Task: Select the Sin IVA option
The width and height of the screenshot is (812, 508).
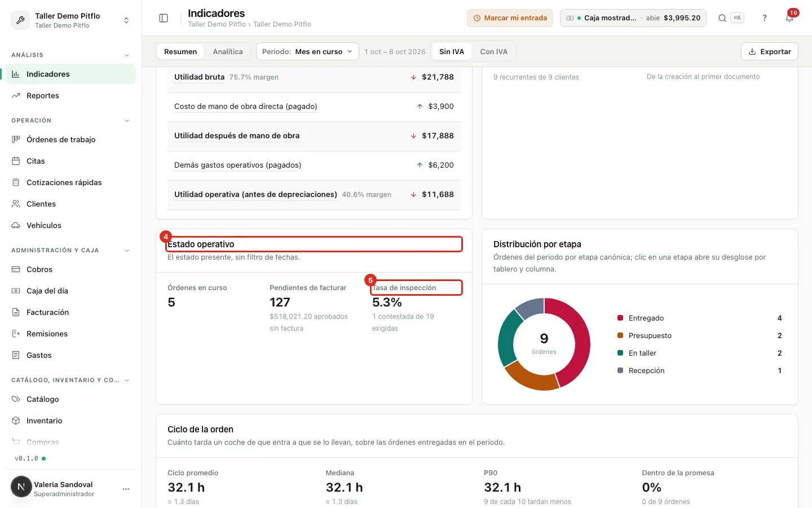Action: (452, 51)
